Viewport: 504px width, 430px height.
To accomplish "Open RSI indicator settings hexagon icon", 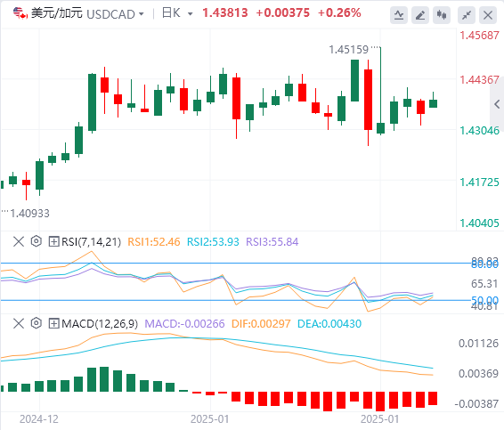I will [x=37, y=241].
